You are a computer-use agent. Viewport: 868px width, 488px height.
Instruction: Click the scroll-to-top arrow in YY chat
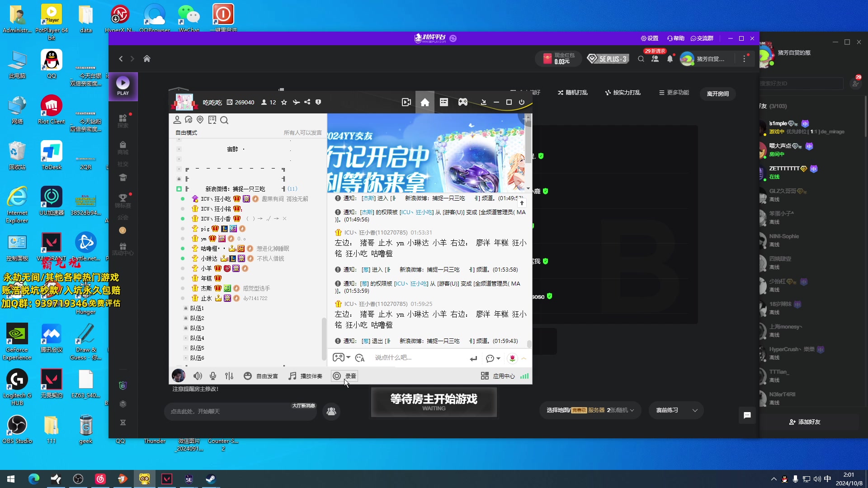tap(522, 203)
